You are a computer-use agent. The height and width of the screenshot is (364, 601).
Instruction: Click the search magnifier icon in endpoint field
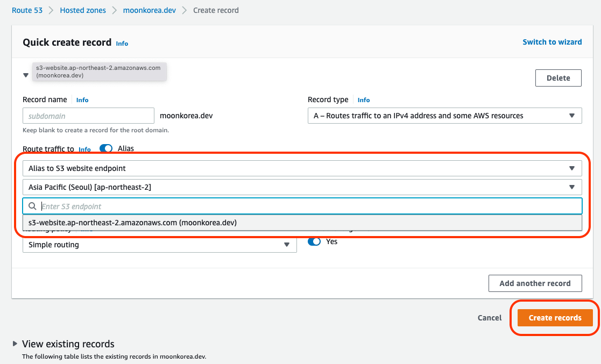32,206
